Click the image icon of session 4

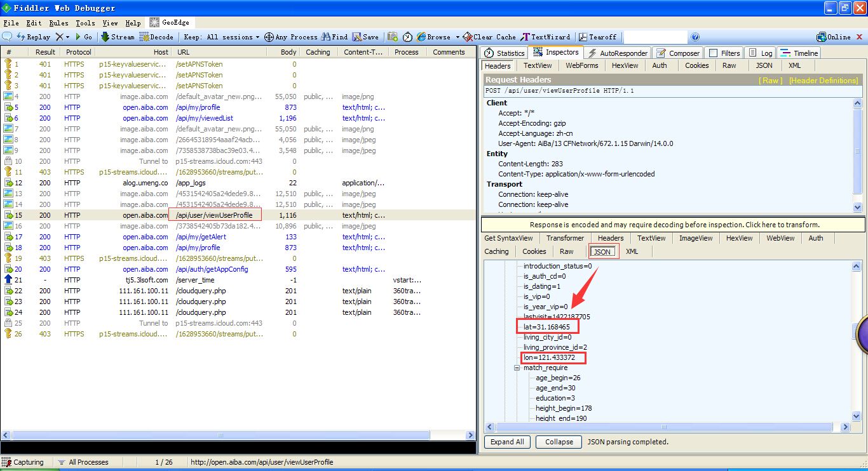(8, 96)
